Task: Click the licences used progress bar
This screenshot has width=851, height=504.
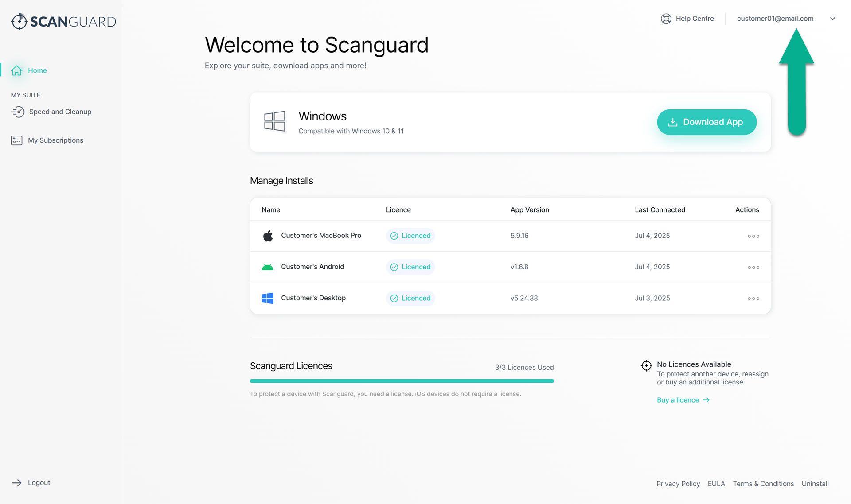Action: [402, 381]
